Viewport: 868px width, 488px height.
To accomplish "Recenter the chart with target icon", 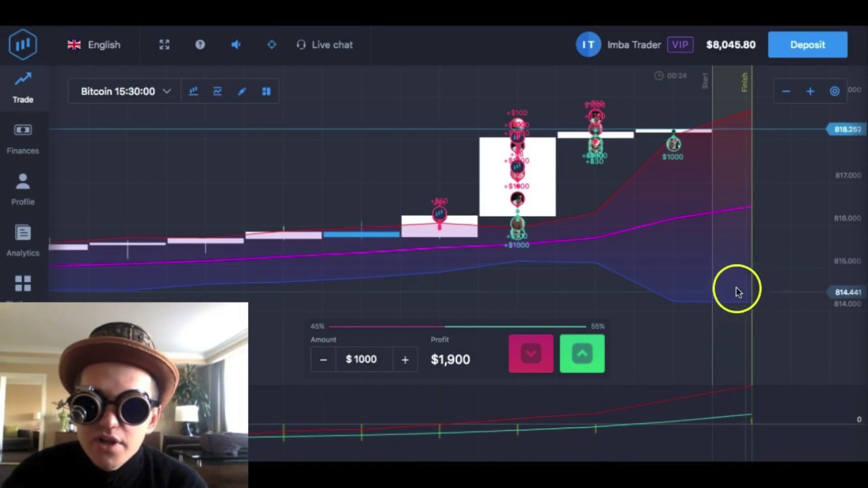I will click(x=834, y=91).
